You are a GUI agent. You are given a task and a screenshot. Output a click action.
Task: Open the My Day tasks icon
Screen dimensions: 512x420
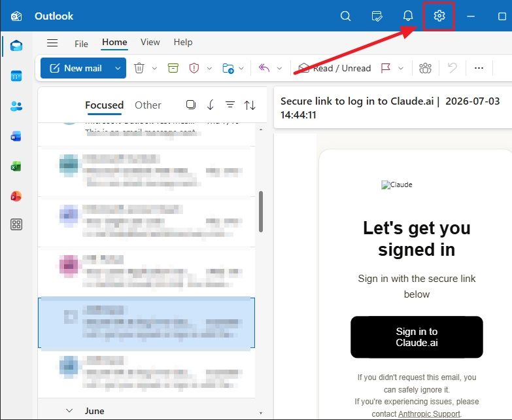click(377, 16)
